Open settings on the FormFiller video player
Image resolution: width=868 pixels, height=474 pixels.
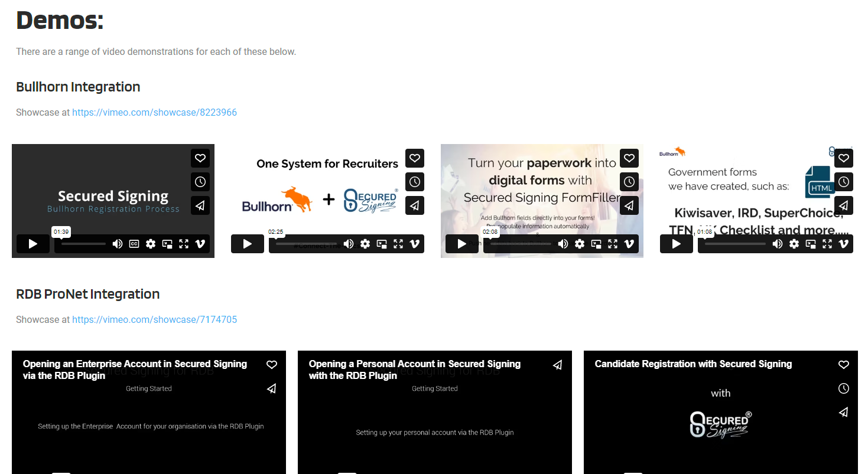(580, 244)
